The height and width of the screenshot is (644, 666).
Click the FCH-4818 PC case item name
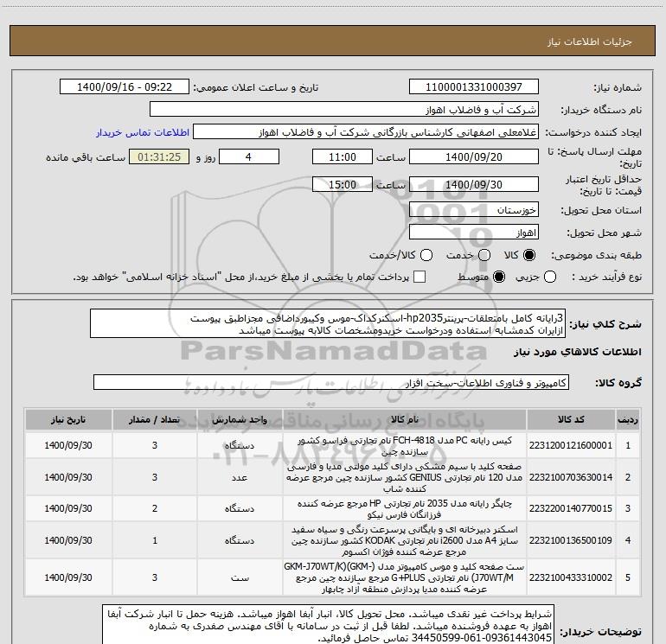tap(405, 446)
